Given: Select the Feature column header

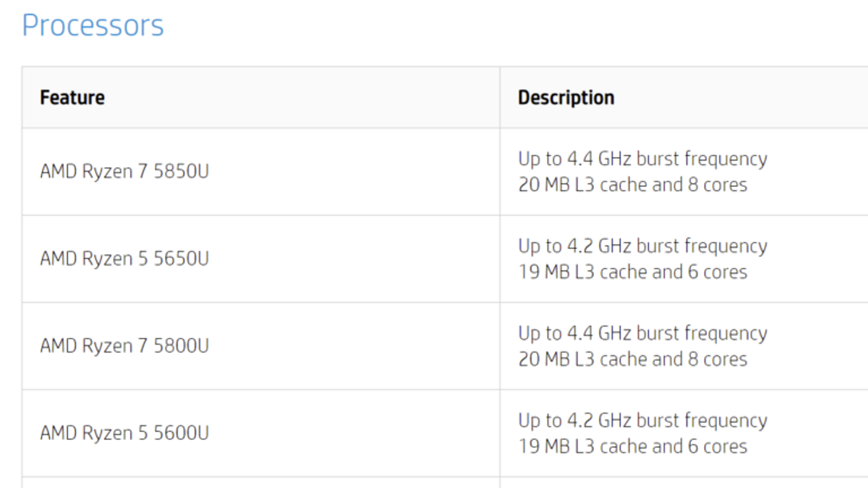Looking at the screenshot, I should pyautogui.click(x=72, y=98).
